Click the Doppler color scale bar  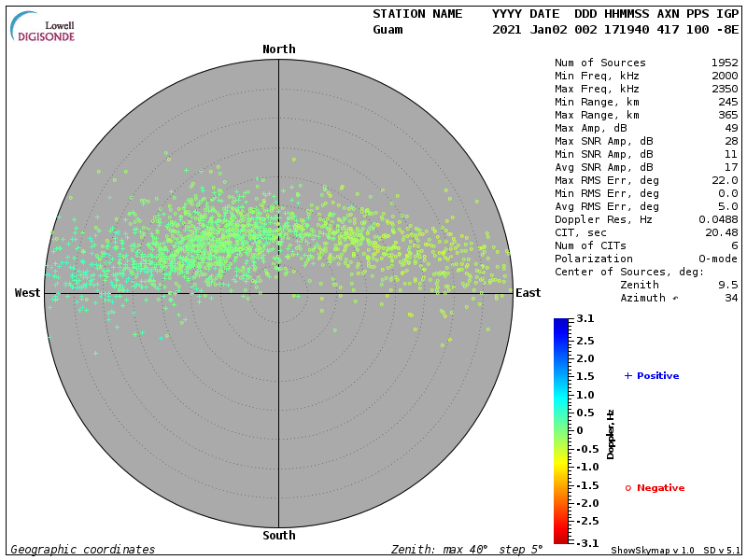560,430
